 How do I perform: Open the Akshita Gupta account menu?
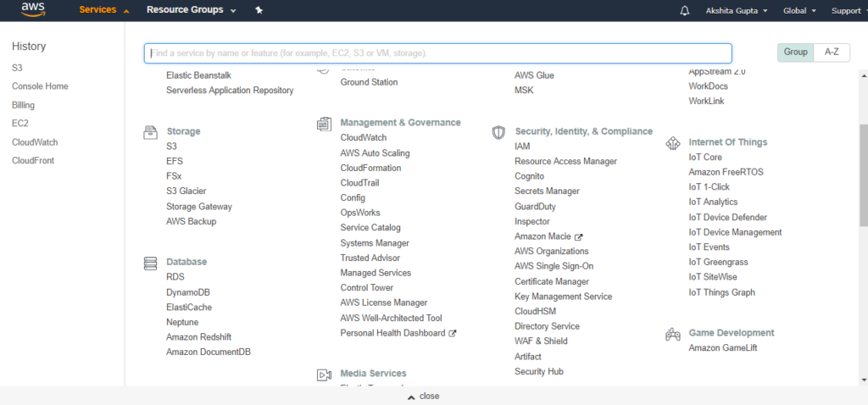737,10
